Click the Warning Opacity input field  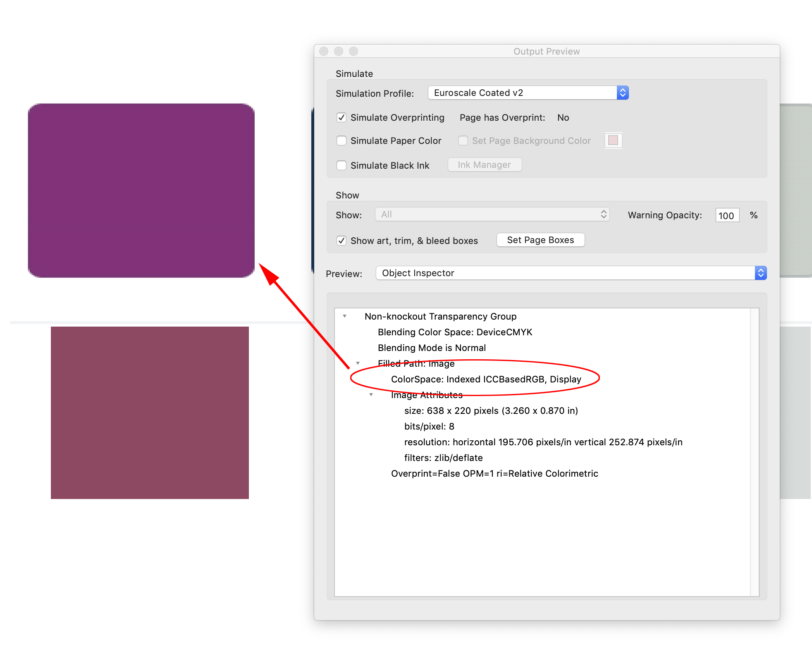point(727,215)
